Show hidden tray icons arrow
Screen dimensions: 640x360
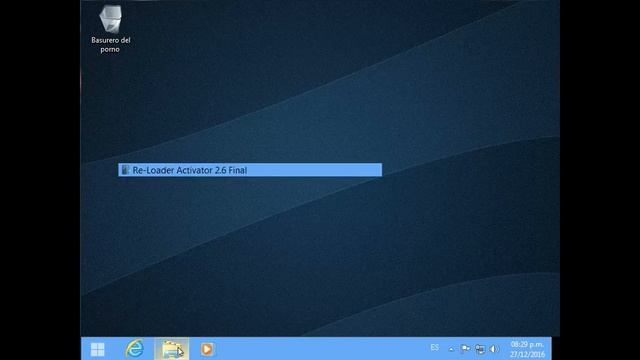[451, 349]
